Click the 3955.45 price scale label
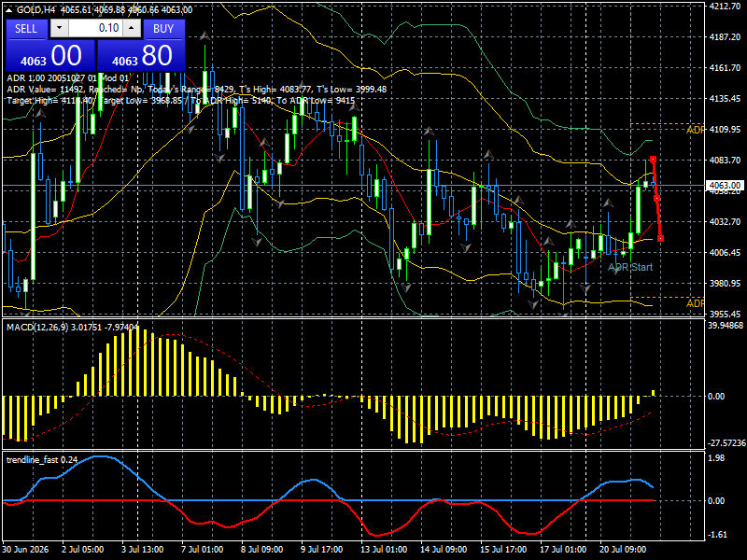This screenshot has height=560, width=747. pyautogui.click(x=725, y=315)
